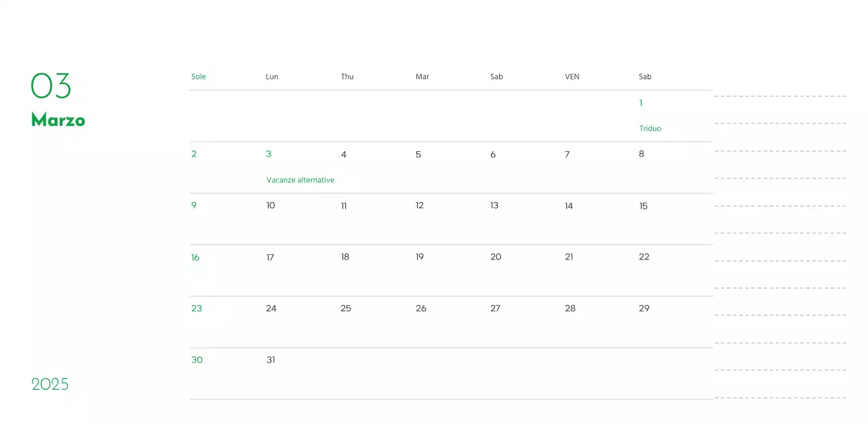
Task: Click on date 22
Action: (x=644, y=257)
